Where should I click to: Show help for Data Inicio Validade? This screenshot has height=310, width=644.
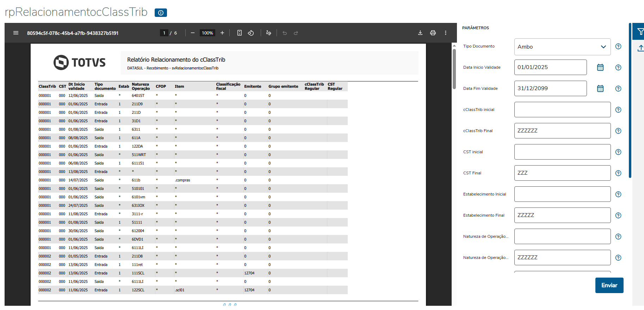[x=618, y=68]
